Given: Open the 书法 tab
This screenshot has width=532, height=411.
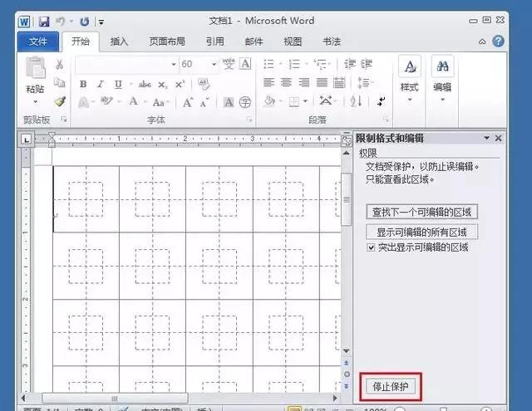Looking at the screenshot, I should (332, 42).
